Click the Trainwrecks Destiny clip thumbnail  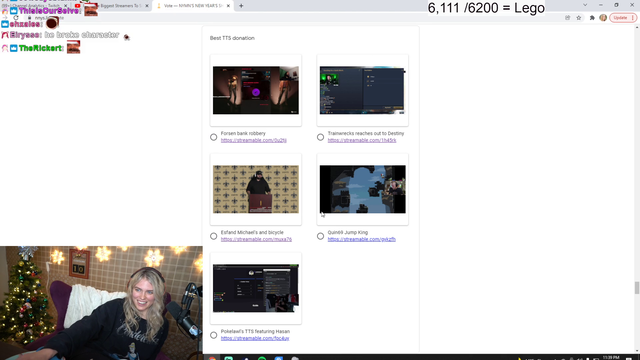tap(362, 90)
